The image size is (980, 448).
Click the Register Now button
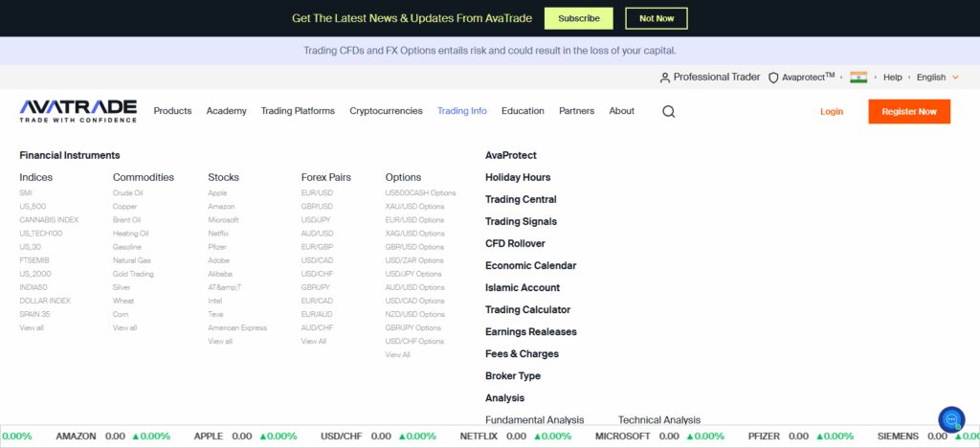[x=909, y=111]
